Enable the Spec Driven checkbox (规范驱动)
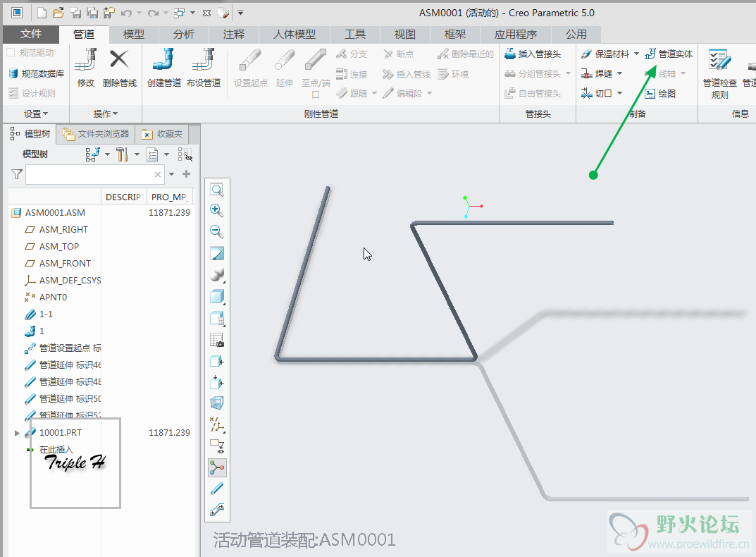The width and height of the screenshot is (756, 557). (x=11, y=53)
